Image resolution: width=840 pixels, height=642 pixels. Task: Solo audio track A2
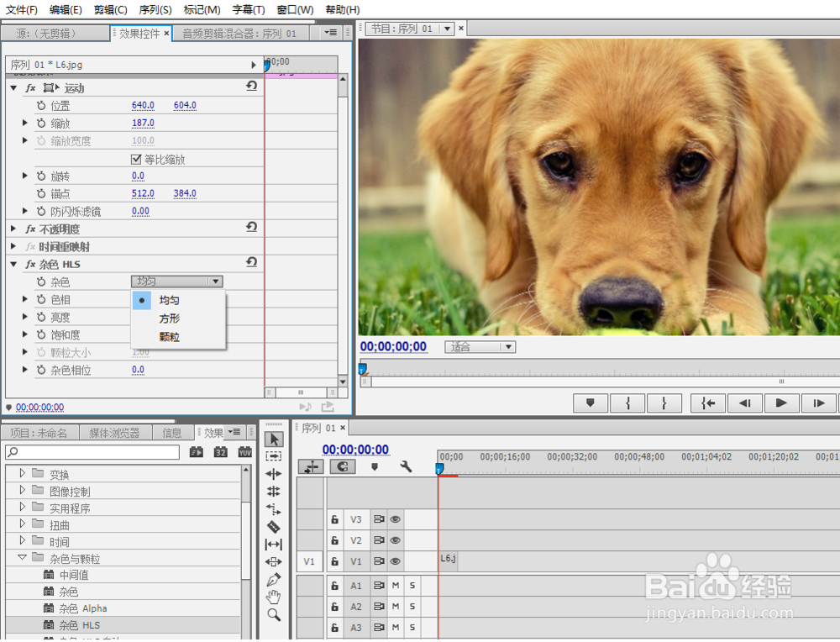[x=412, y=607]
